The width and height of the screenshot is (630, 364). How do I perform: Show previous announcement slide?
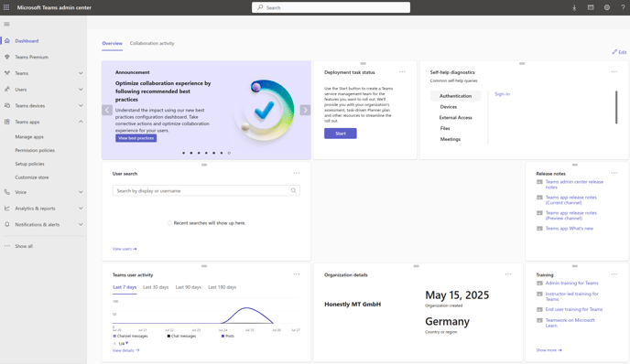coord(107,110)
